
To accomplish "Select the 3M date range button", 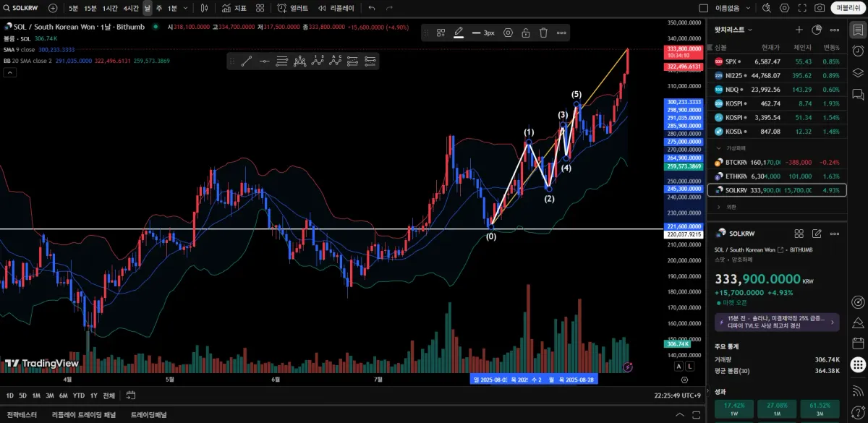I will (x=50, y=396).
